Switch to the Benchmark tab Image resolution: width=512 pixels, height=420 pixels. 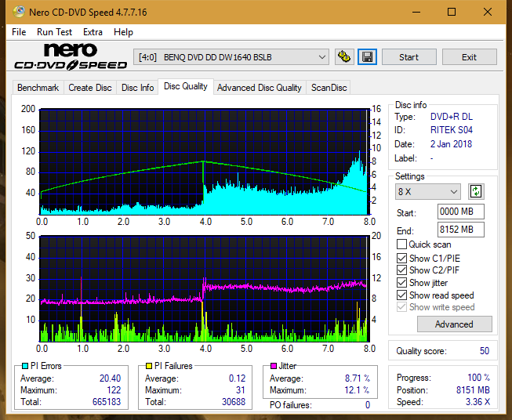[x=38, y=88]
